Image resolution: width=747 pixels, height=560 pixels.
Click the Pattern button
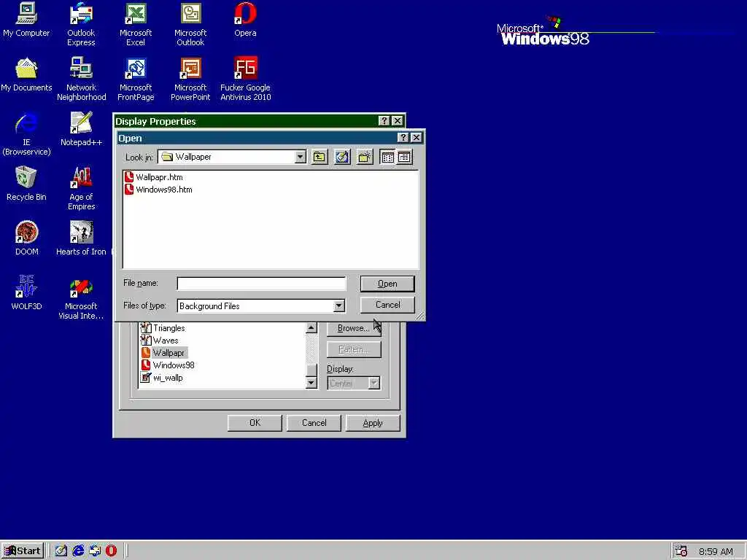[x=354, y=349]
